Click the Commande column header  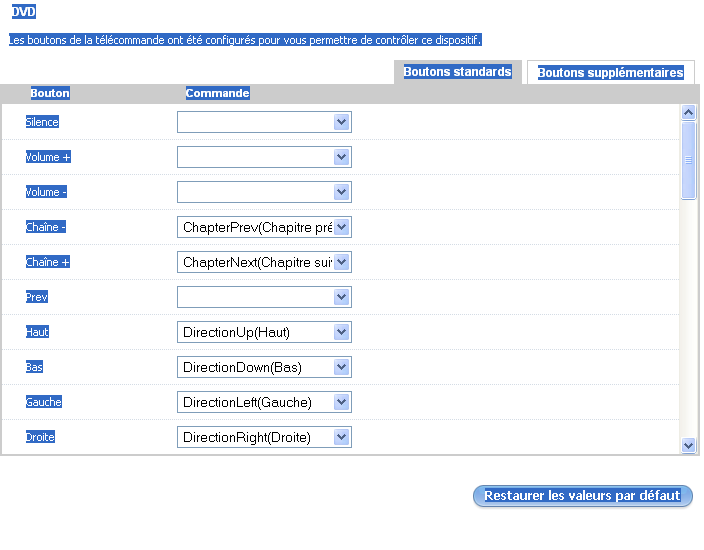pyautogui.click(x=217, y=93)
